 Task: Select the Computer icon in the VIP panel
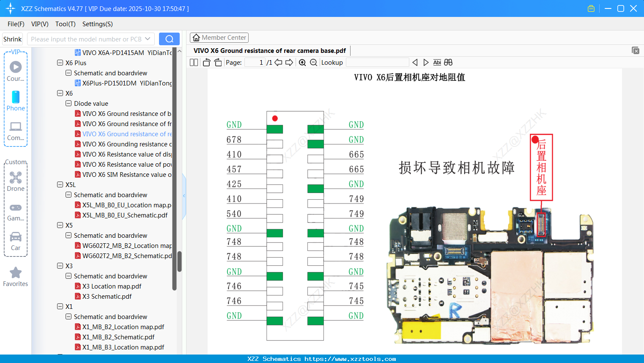tap(16, 128)
